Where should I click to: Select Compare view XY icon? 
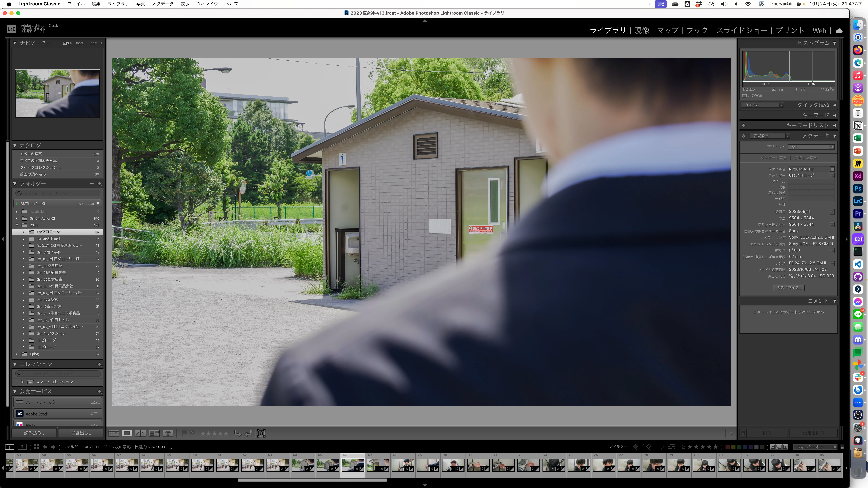141,433
